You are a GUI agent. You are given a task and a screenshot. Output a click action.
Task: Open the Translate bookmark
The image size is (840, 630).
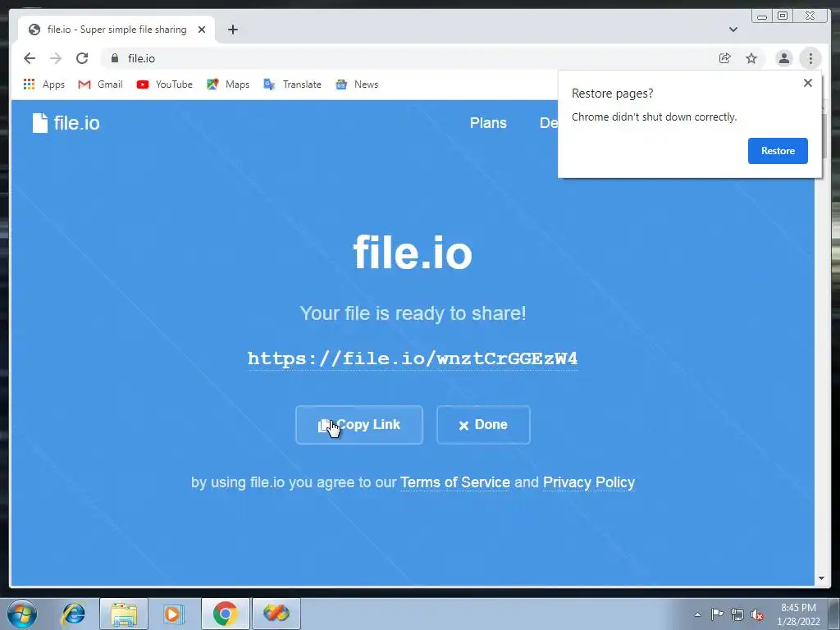point(293,84)
